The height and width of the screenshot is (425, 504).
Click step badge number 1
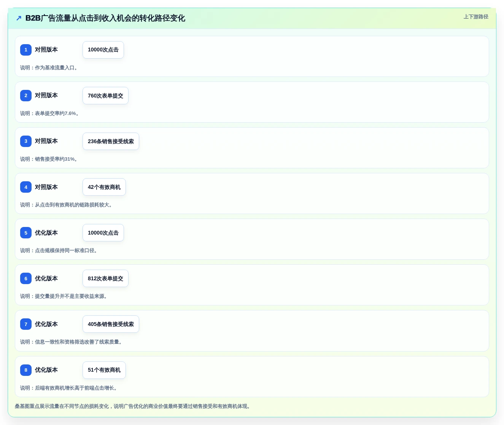(x=26, y=50)
